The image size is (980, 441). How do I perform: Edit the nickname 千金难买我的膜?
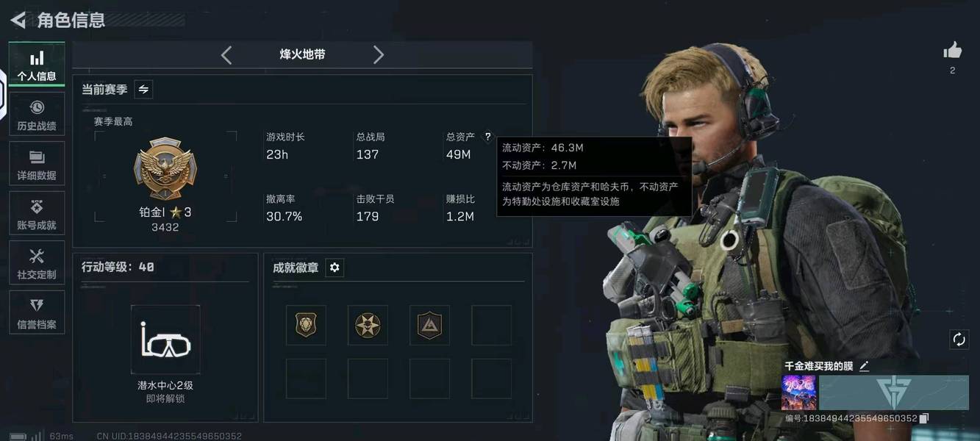coord(865,365)
